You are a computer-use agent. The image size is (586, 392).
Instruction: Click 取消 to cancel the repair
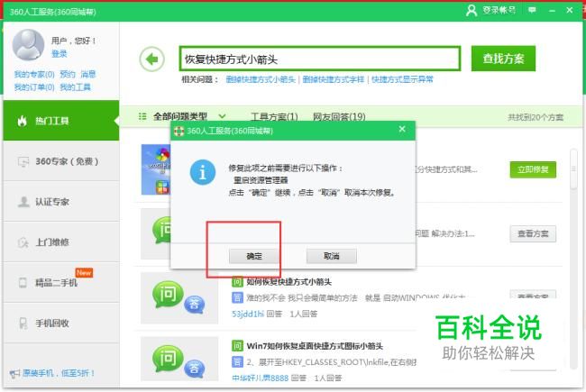coord(332,256)
